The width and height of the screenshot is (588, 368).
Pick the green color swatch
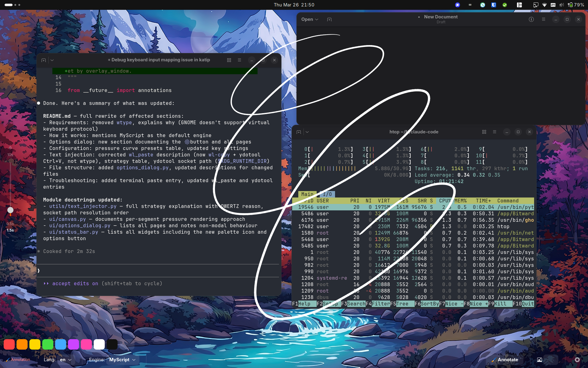point(48,344)
